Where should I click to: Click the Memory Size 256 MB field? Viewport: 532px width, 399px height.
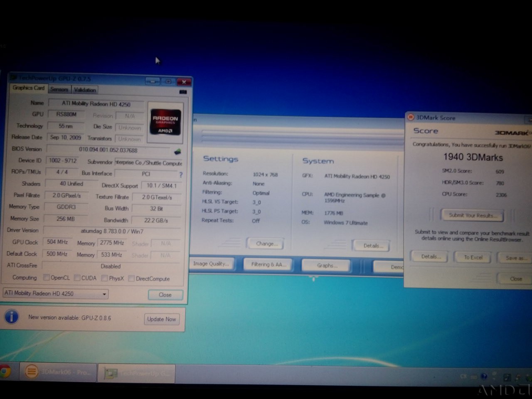pos(66,219)
